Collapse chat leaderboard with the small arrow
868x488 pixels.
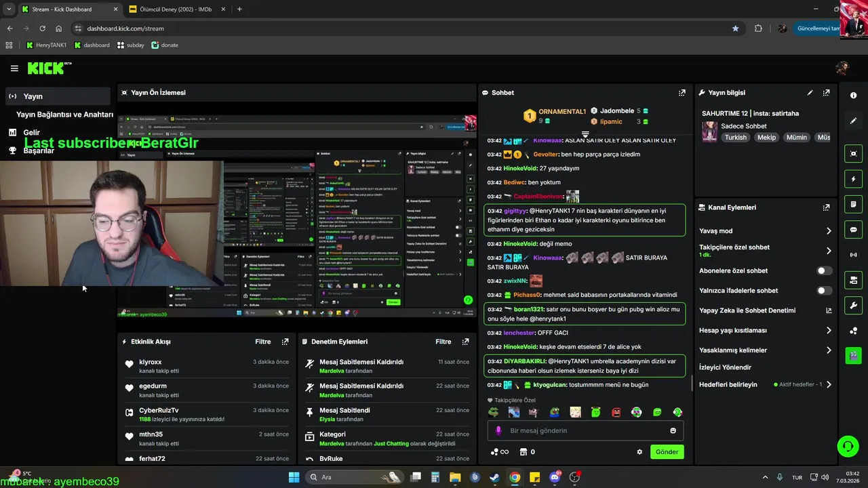(x=585, y=134)
